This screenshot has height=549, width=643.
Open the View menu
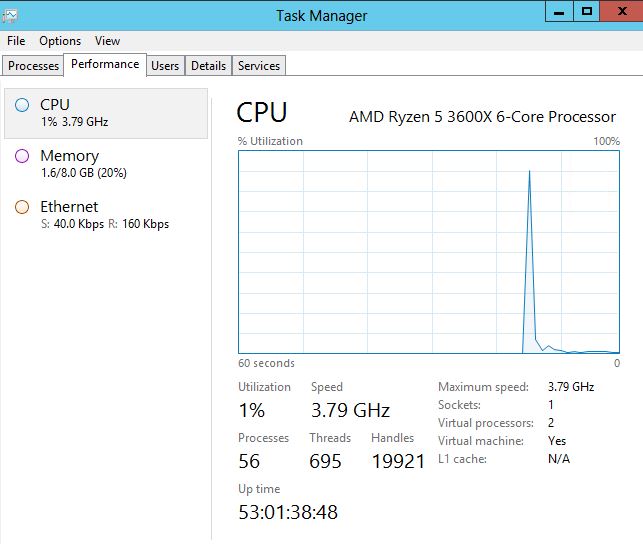(x=107, y=41)
